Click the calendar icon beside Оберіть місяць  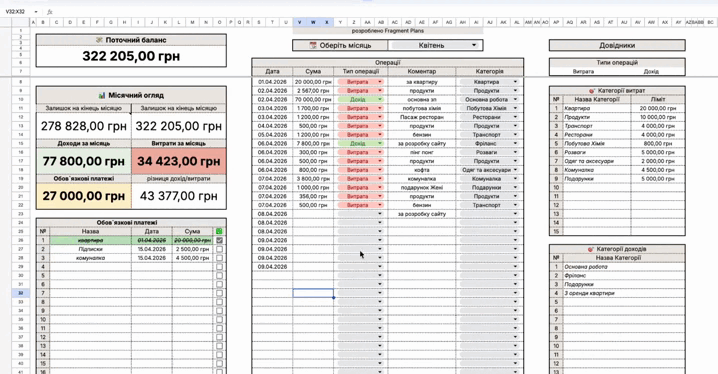pos(313,45)
